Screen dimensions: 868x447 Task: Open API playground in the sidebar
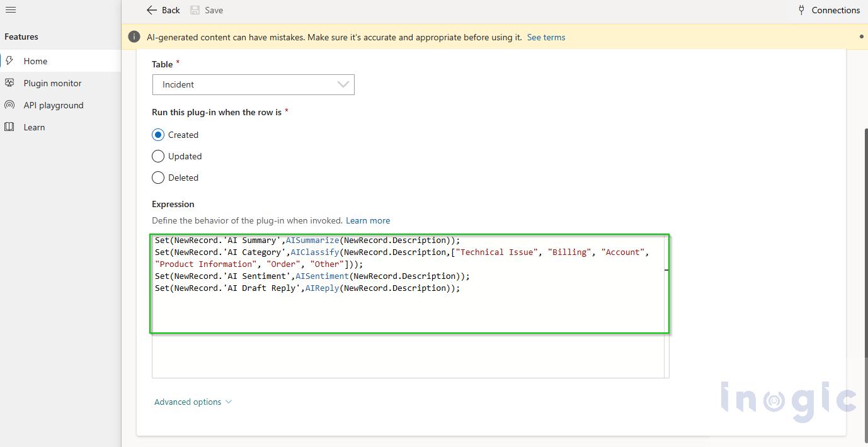60,105
